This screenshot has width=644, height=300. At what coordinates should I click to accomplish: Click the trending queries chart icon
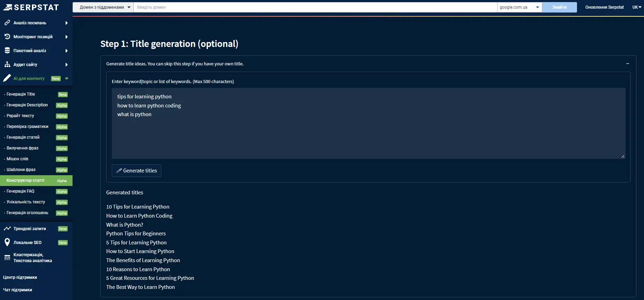coord(7,228)
